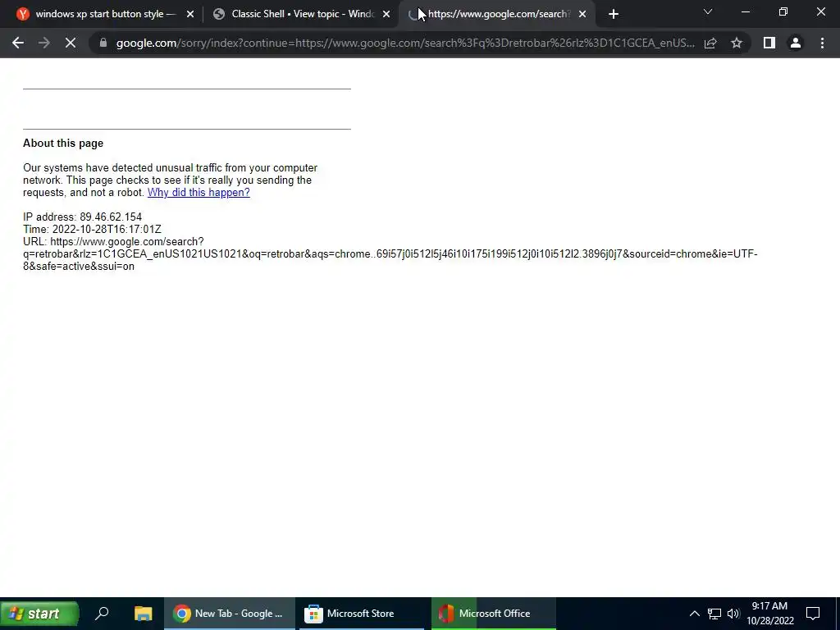
Task: Open a new tab with plus button
Action: 614,14
